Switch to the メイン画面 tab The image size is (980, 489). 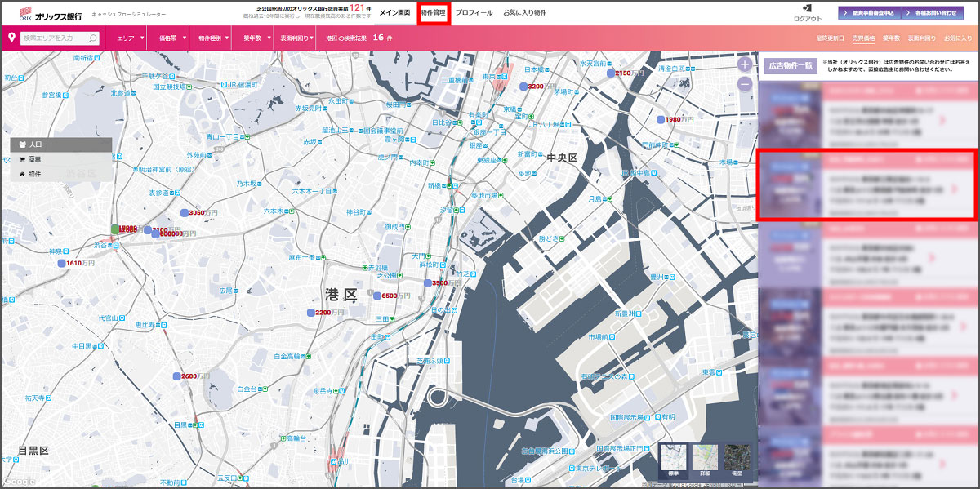[x=394, y=13]
